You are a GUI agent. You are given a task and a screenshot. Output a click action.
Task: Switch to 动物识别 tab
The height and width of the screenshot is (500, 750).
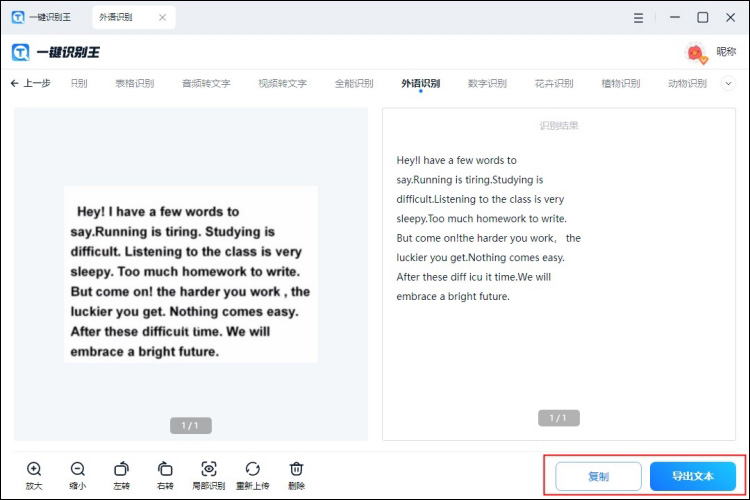tap(687, 83)
